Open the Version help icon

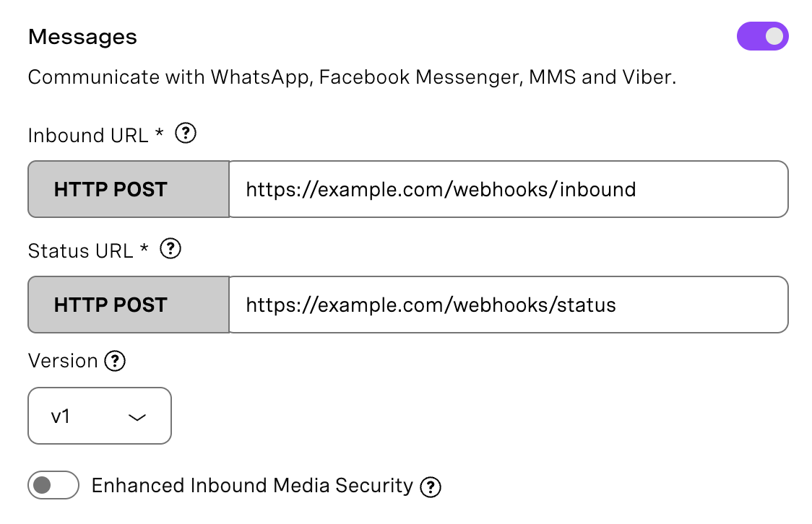[x=114, y=361]
